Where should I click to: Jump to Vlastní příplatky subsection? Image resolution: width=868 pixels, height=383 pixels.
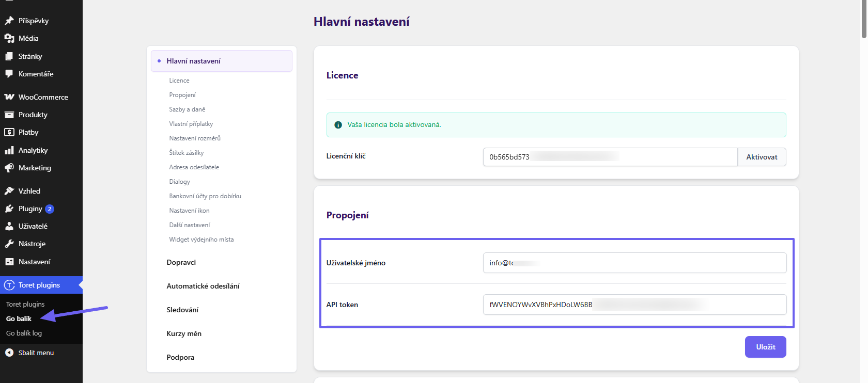coord(191,124)
